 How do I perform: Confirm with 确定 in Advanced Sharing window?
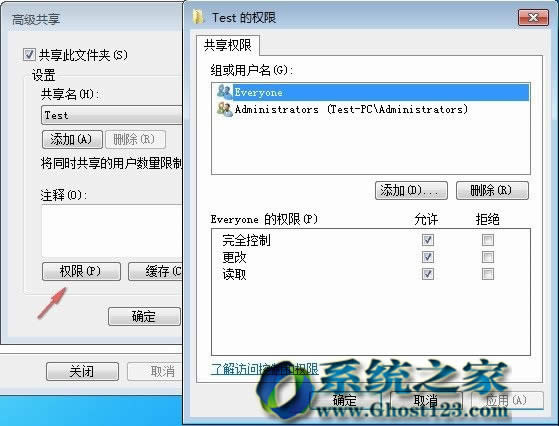[144, 316]
